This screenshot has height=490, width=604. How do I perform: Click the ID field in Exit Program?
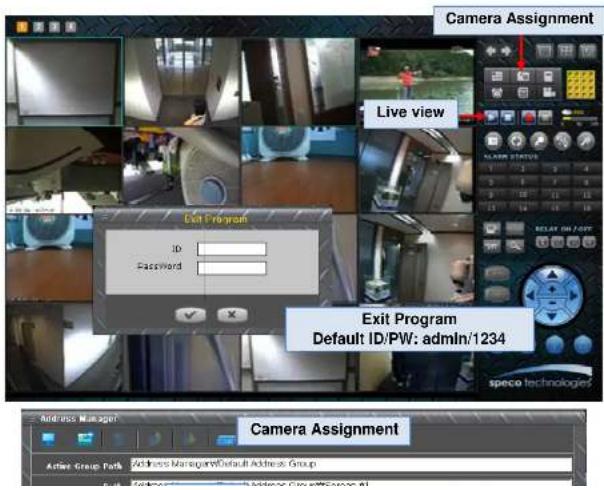tap(232, 249)
